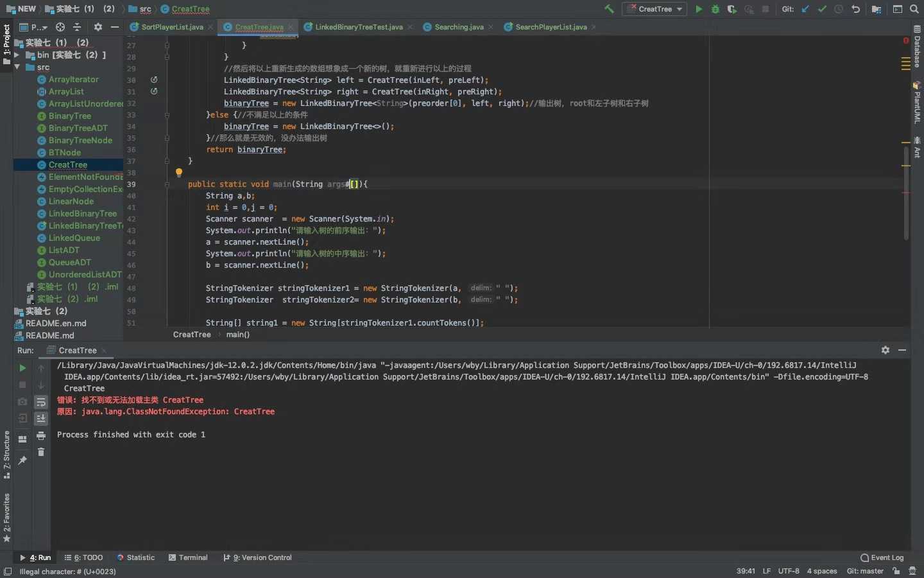The image size is (924, 578).
Task: Toggle scroll to end in Run console
Action: point(41,419)
